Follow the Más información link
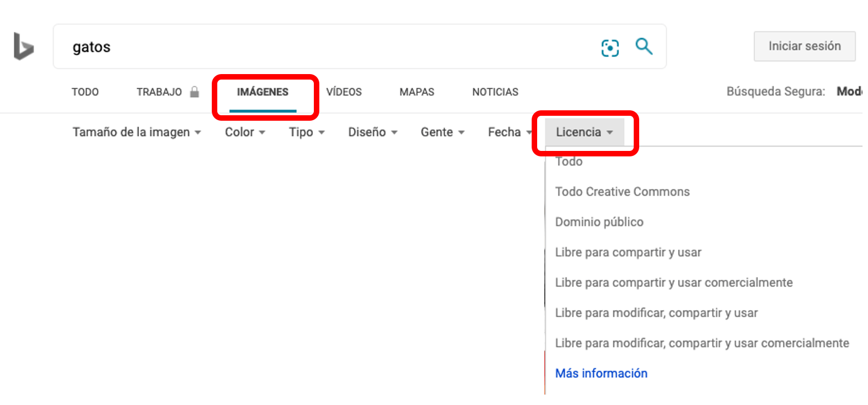This screenshot has width=868, height=405. click(x=601, y=374)
